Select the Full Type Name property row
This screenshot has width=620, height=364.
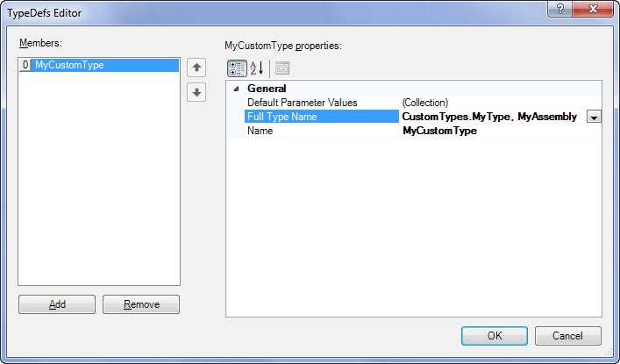point(322,117)
